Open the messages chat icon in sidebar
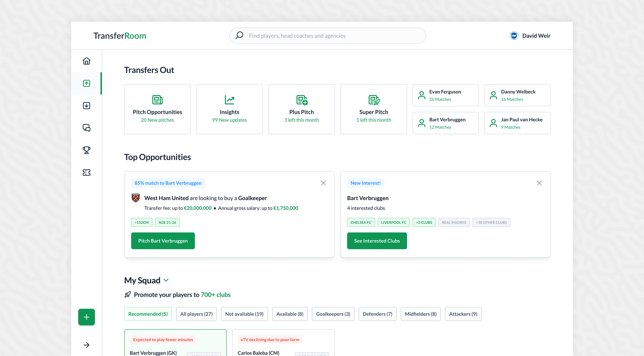644x356 pixels. pos(87,128)
